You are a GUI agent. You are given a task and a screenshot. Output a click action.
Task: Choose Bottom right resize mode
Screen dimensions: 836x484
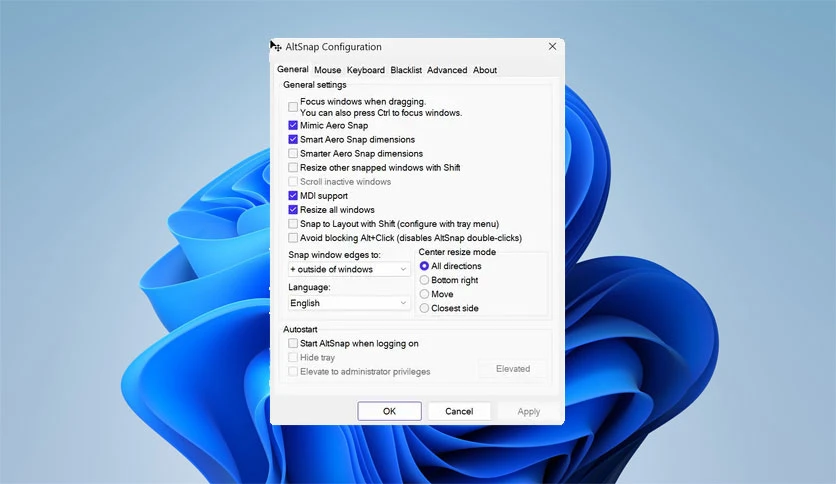point(424,280)
